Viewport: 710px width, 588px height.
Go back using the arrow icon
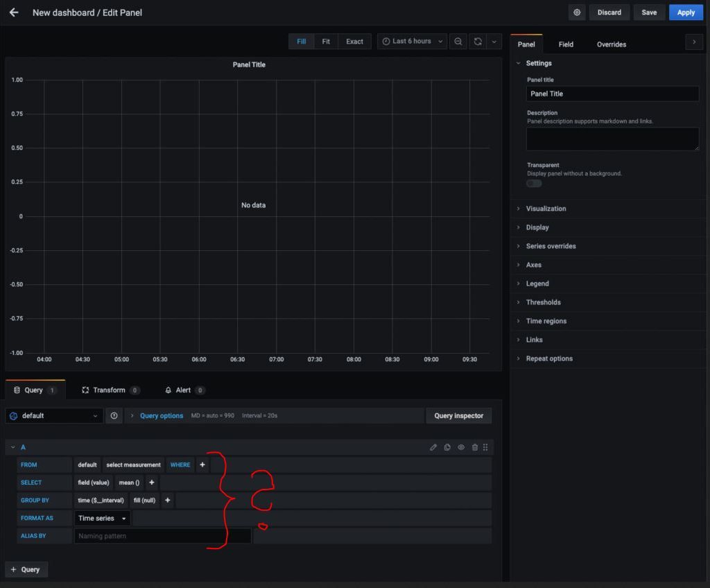(14, 12)
